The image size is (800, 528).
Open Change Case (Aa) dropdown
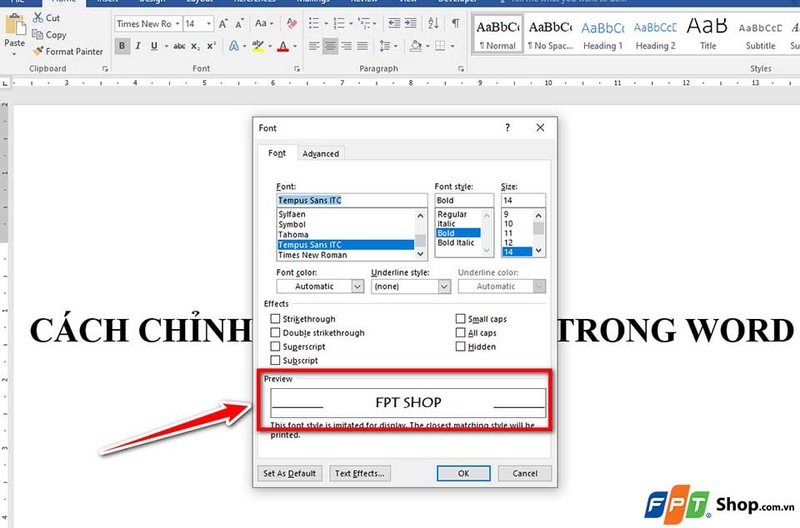click(x=264, y=23)
